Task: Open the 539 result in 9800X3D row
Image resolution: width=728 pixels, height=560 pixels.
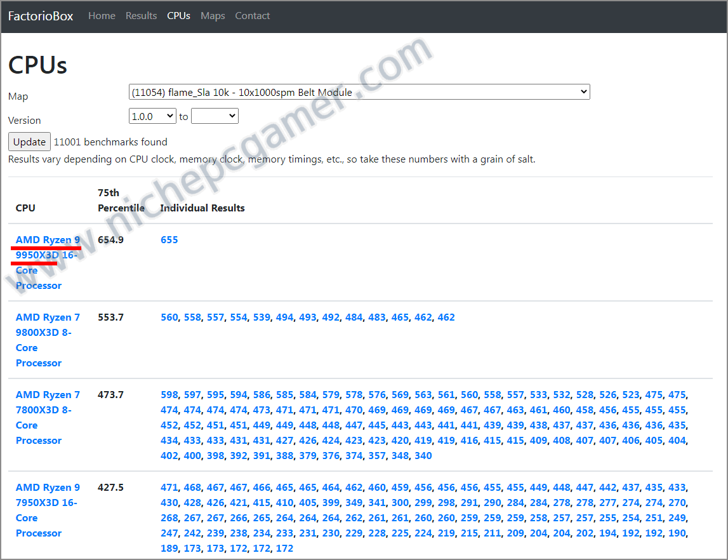Action: 261,317
